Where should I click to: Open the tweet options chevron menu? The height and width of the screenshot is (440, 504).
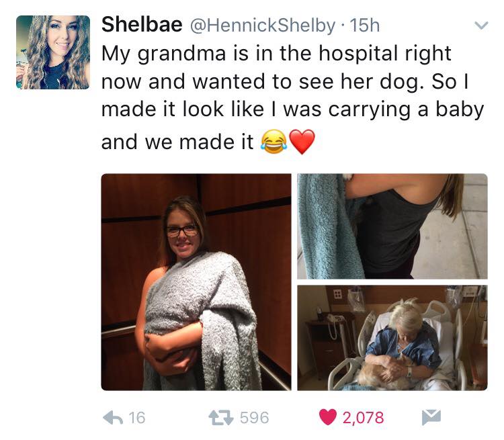(481, 26)
